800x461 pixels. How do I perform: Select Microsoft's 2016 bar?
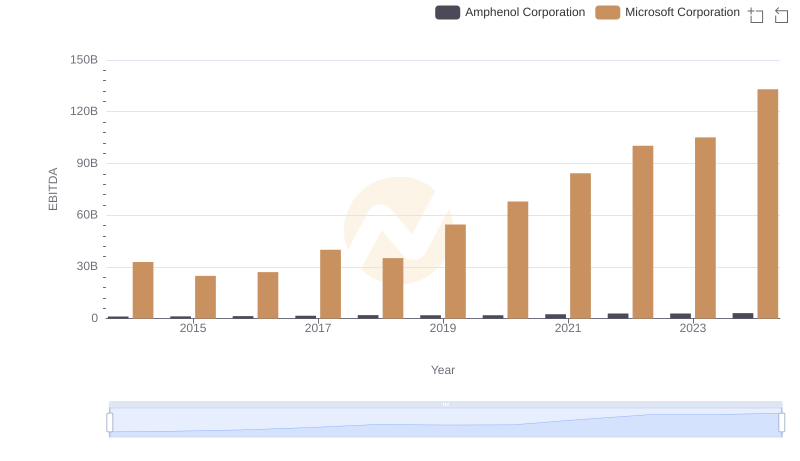click(268, 295)
